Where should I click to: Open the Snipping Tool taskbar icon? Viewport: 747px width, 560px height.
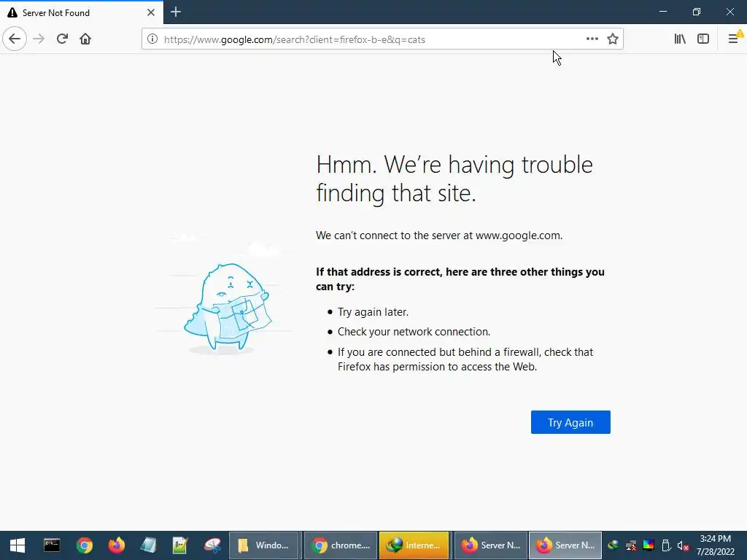[x=212, y=545]
